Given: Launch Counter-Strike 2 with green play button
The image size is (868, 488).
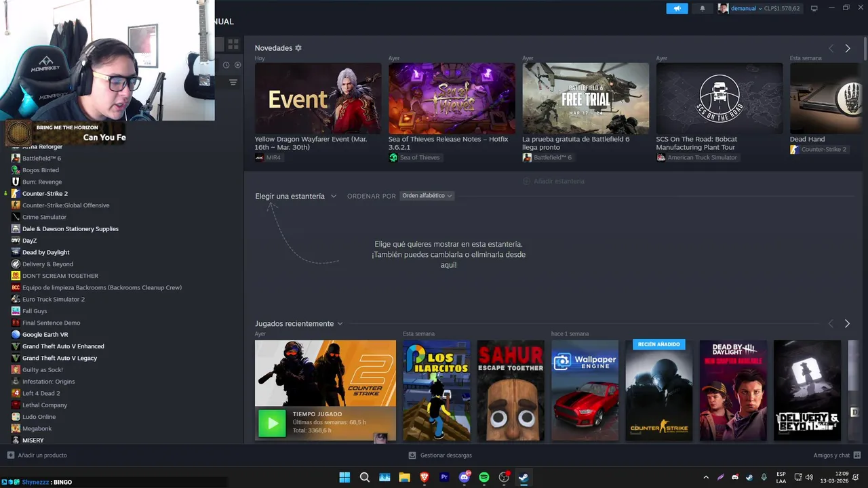Looking at the screenshot, I should coord(272,424).
